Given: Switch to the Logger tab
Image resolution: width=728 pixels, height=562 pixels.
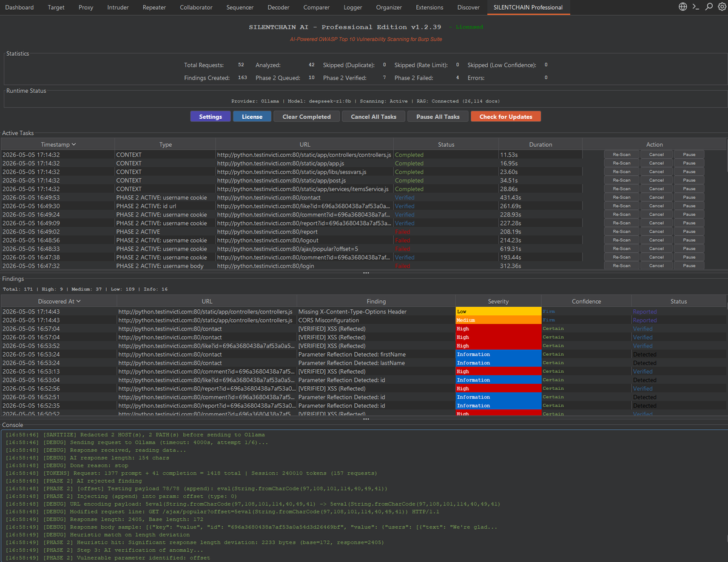Looking at the screenshot, I should click(352, 7).
